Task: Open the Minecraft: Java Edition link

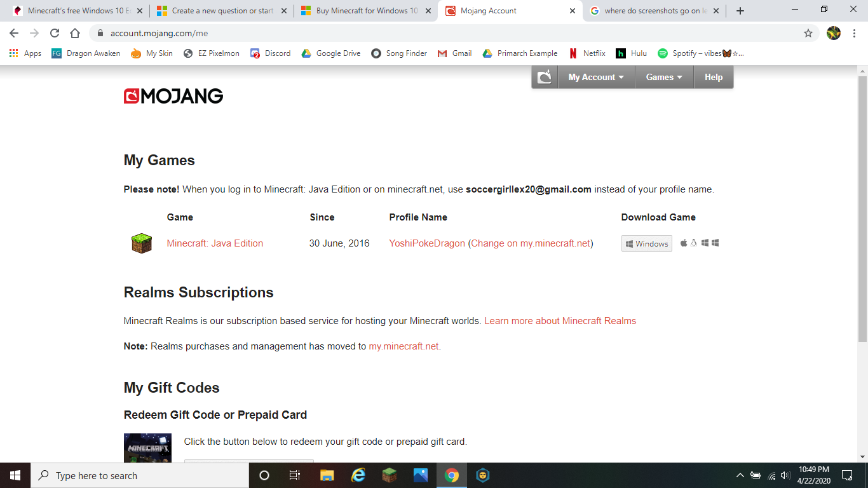Action: click(x=215, y=243)
